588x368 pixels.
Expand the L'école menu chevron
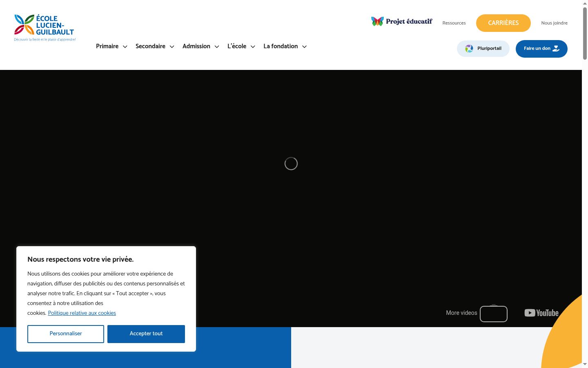253,47
